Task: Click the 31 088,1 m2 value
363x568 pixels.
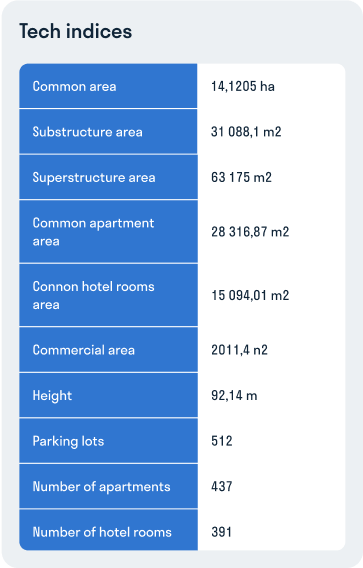Action: tap(246, 131)
